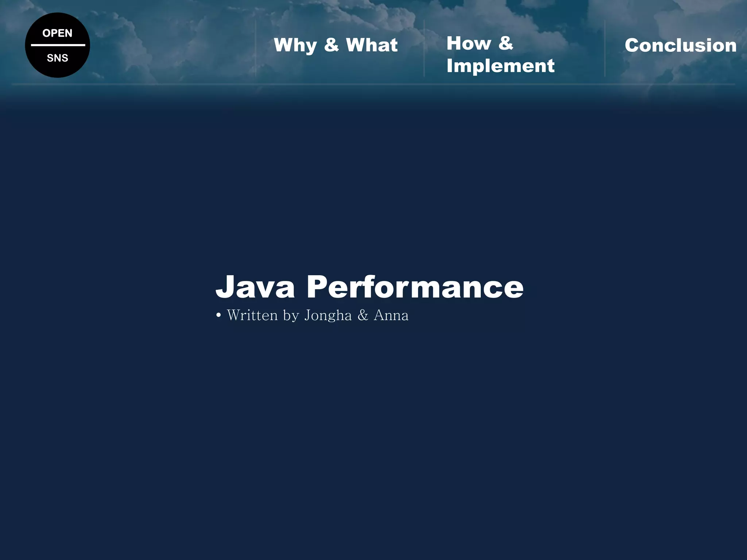Click the SNS text inside the logo
This screenshot has width=747, height=560.
pos(57,58)
